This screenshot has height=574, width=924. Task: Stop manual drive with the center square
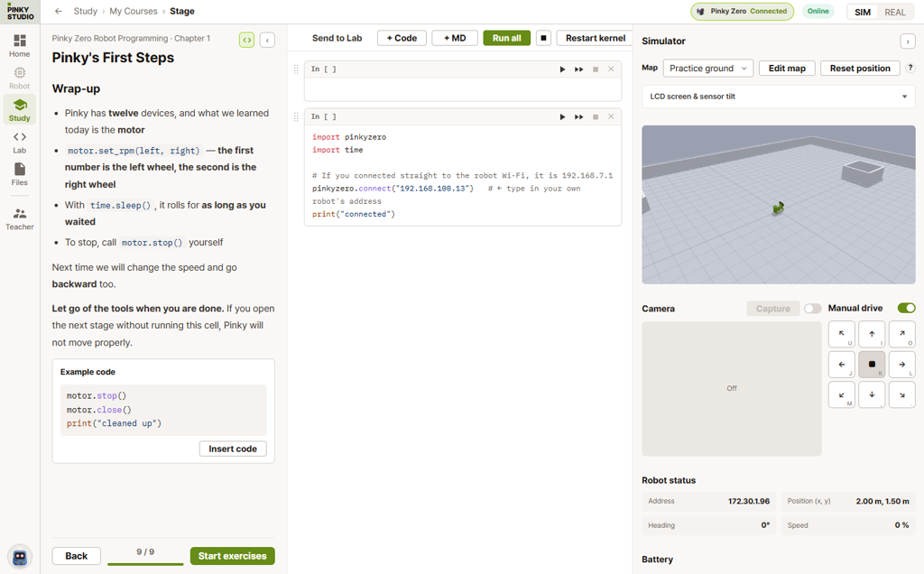[872, 365]
